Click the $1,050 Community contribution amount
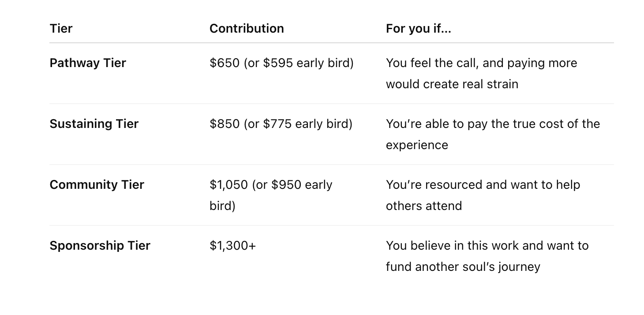 [228, 185]
